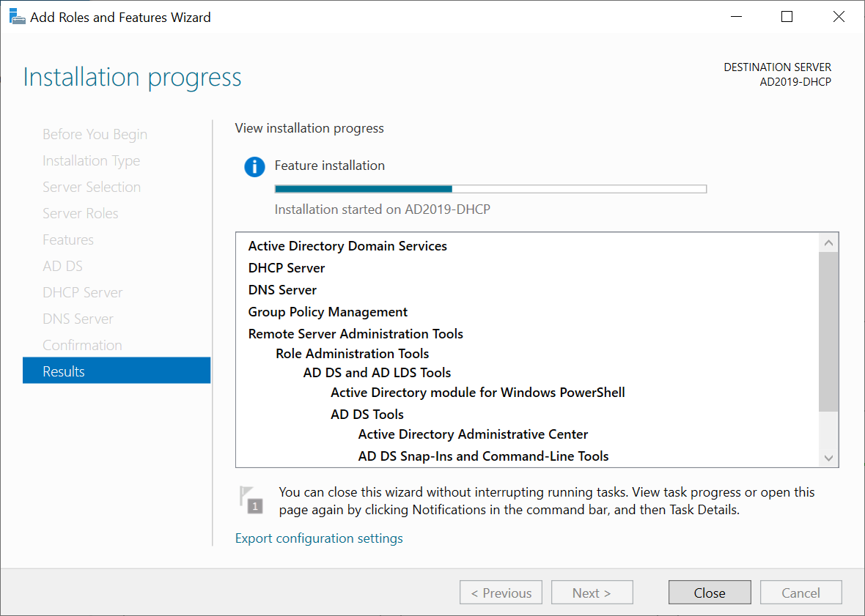Click the Close button
This screenshot has height=616, width=865.
[709, 592]
